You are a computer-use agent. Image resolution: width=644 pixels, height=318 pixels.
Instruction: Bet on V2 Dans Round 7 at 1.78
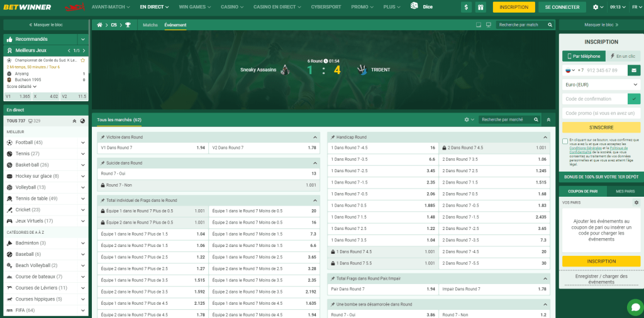[264, 148]
